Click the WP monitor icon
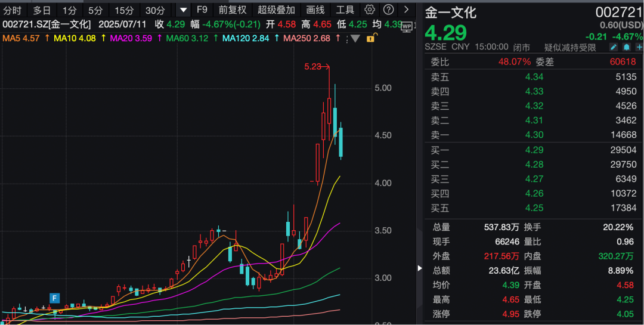The width and height of the screenshot is (644, 325). tap(407, 26)
